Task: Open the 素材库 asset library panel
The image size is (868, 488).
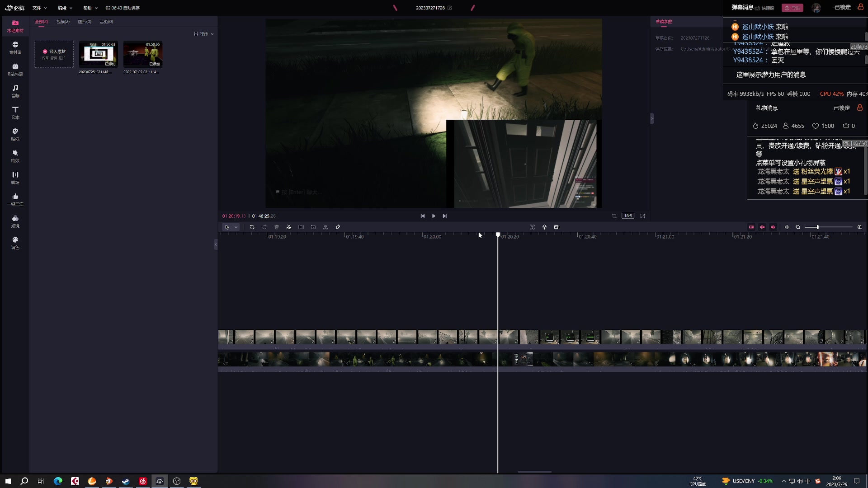Action: click(x=15, y=48)
